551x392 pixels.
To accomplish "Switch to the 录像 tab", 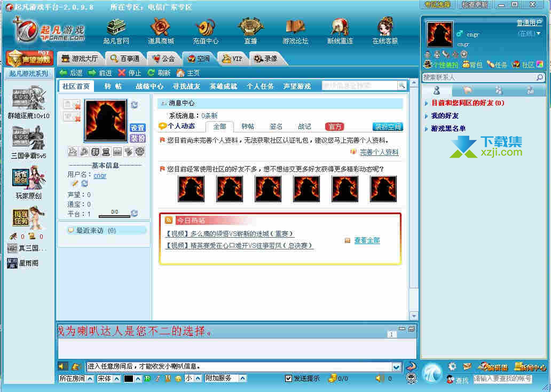I will click(266, 58).
